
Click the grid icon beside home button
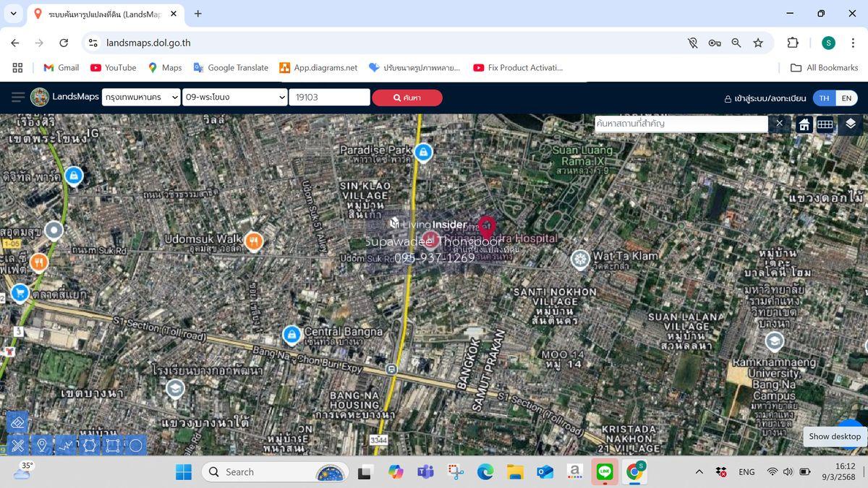click(x=825, y=124)
